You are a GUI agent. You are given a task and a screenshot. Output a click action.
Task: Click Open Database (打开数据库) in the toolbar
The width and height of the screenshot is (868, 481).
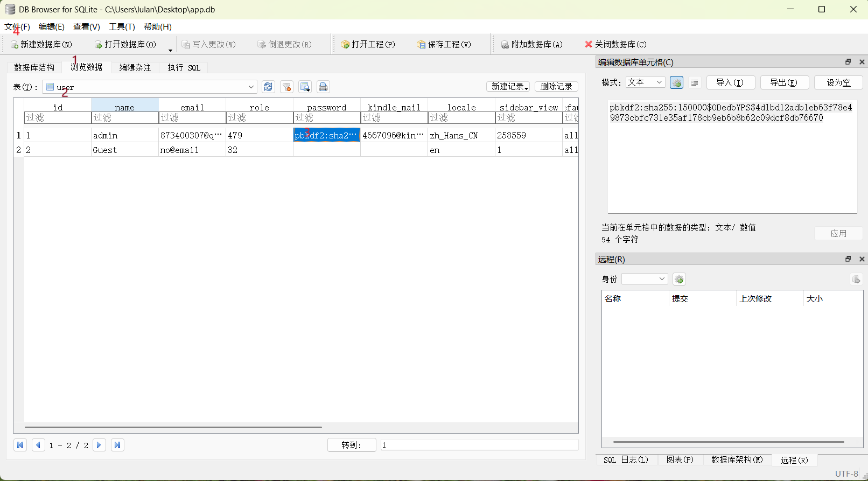tap(125, 44)
